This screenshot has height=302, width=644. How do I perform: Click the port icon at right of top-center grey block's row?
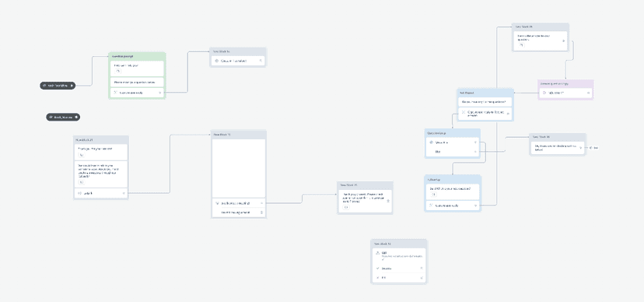[261, 61]
